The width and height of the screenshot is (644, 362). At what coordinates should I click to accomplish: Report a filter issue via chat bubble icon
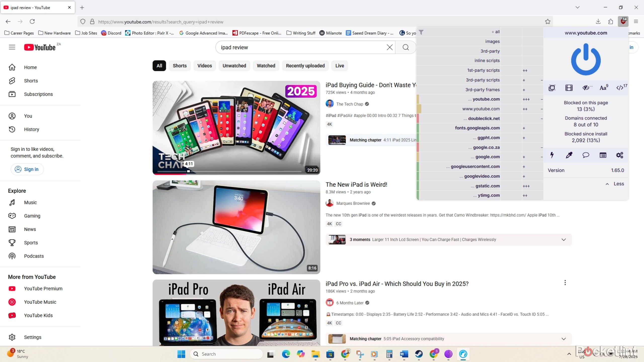coord(586,155)
